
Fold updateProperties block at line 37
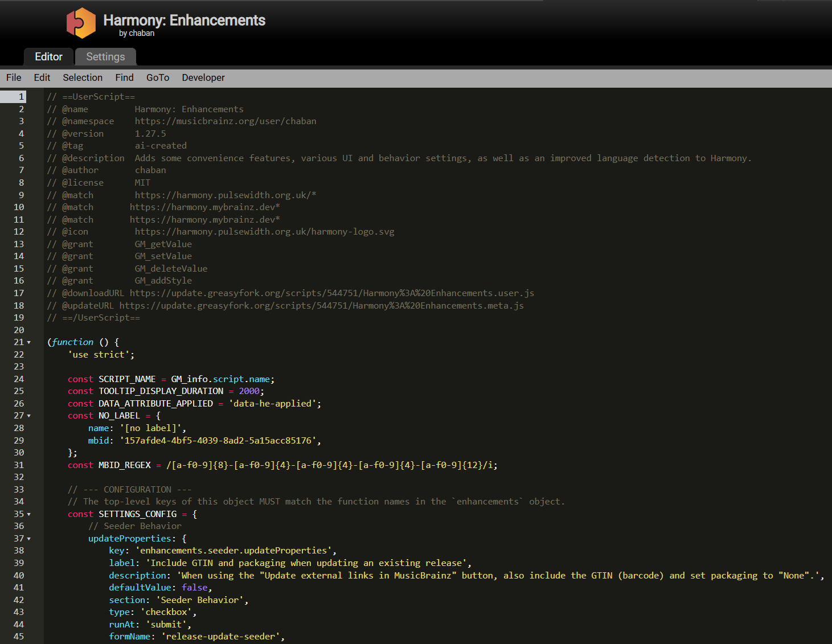29,539
